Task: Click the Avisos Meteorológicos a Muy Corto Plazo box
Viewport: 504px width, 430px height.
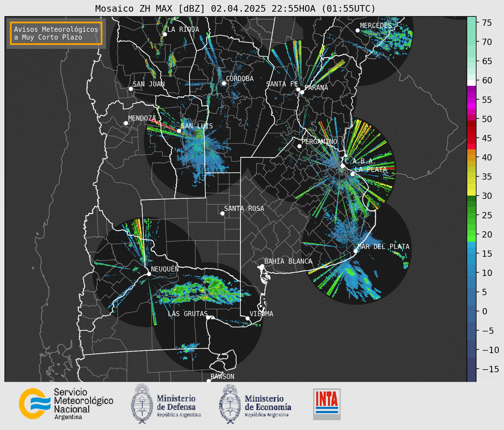Action: coord(56,33)
